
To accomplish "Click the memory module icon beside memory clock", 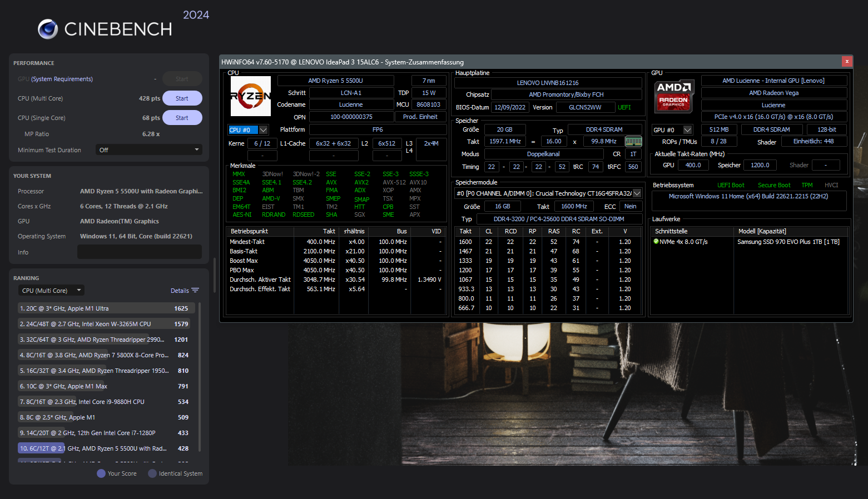I will tap(633, 141).
